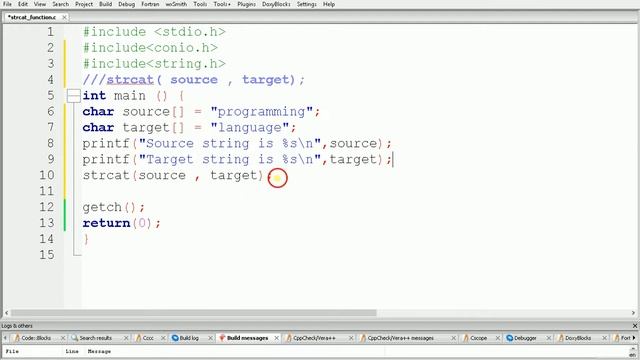
Task: Open the Tools+ menu
Action: point(222,4)
